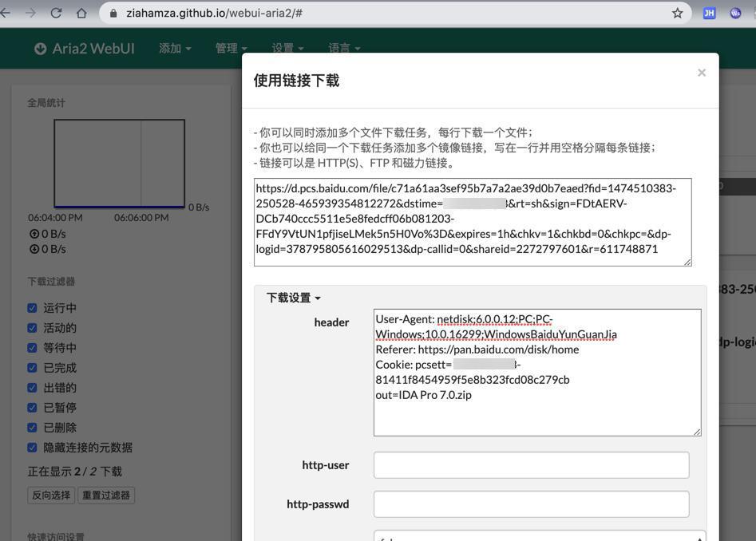Click the Aria2 WebUI brand link
Image resolution: width=756 pixels, height=541 pixels.
coord(85,49)
